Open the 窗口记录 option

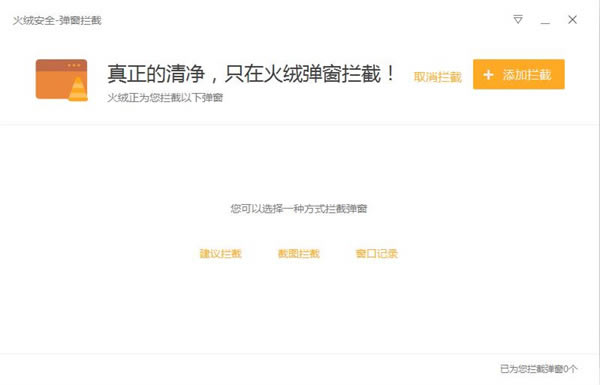(377, 253)
